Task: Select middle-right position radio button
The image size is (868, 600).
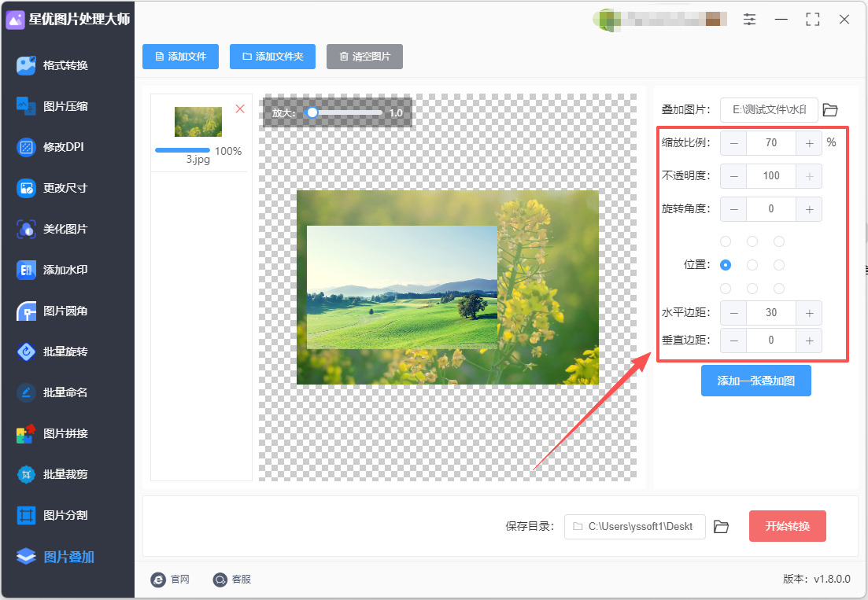Action: pos(779,265)
